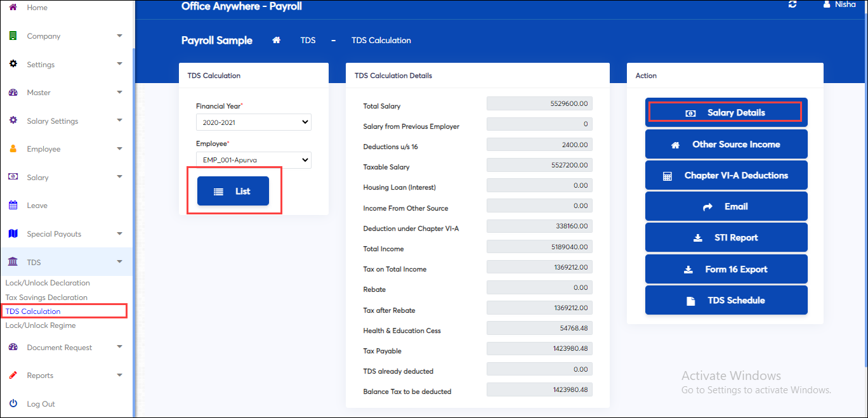This screenshot has height=418, width=868.
Task: Click the Master palette icon
Action: 13,93
